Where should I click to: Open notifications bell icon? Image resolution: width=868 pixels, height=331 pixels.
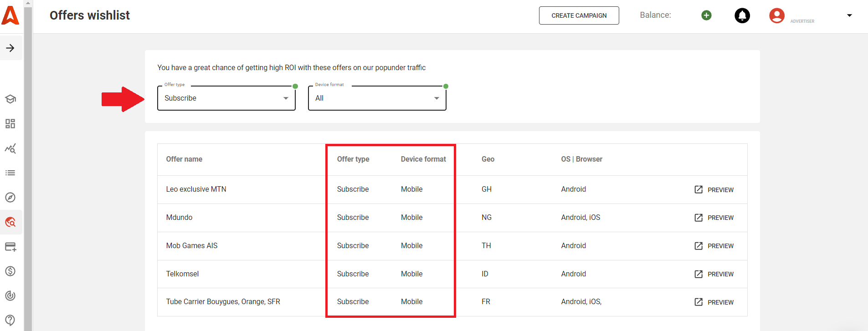point(742,15)
